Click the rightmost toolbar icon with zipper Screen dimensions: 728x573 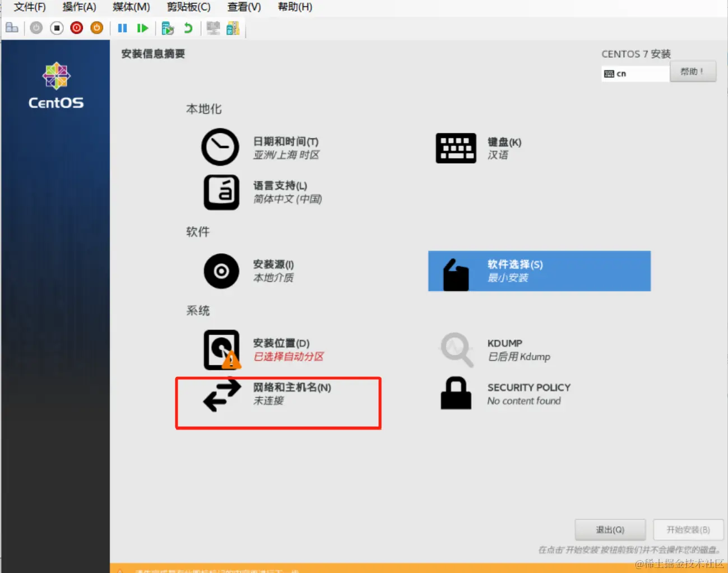tap(233, 28)
